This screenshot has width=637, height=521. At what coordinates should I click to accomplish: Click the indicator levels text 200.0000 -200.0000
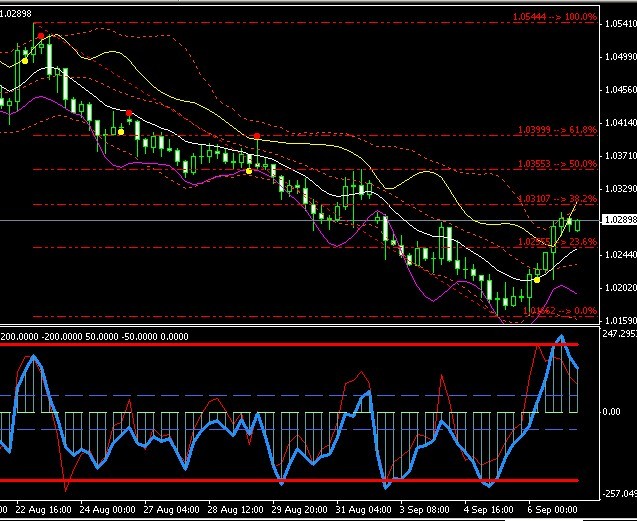pos(41,336)
